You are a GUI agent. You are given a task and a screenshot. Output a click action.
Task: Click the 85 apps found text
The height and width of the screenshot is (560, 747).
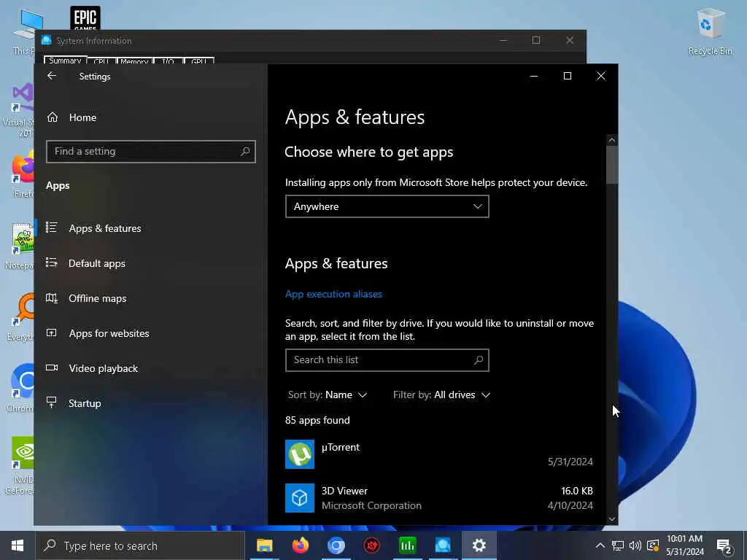(317, 421)
